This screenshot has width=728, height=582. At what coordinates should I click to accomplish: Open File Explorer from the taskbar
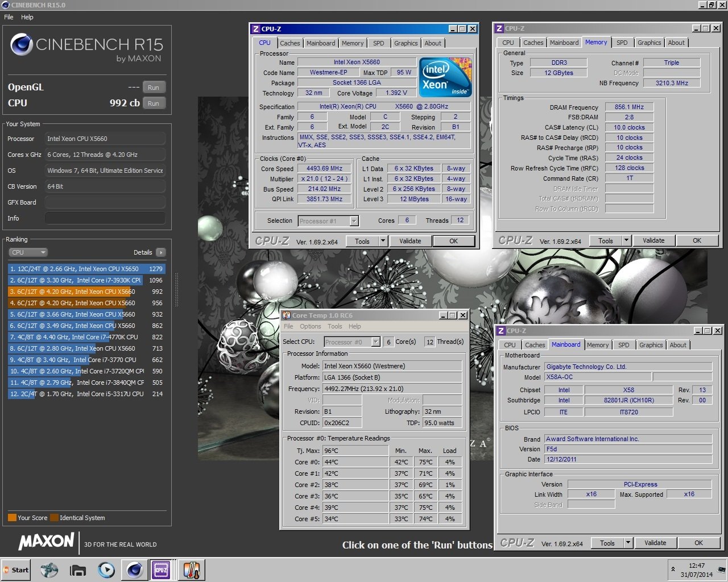(x=78, y=569)
